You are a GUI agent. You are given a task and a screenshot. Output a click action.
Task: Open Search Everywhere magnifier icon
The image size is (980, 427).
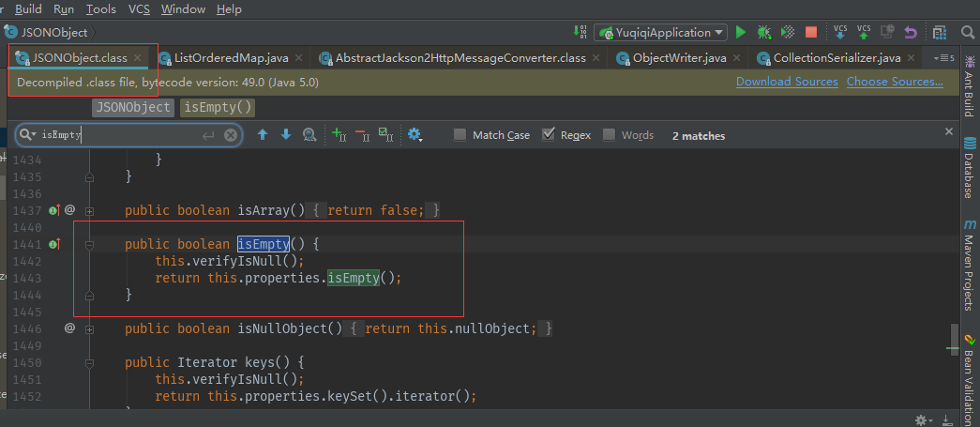[968, 32]
